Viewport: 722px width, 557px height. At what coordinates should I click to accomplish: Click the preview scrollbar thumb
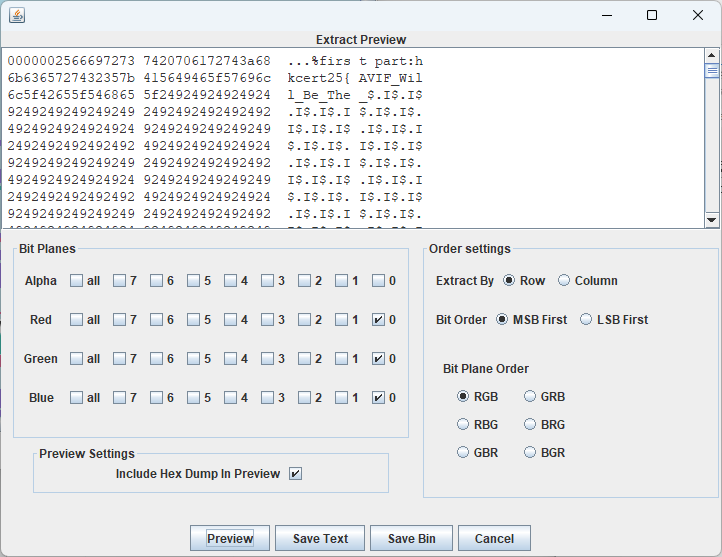[x=711, y=70]
